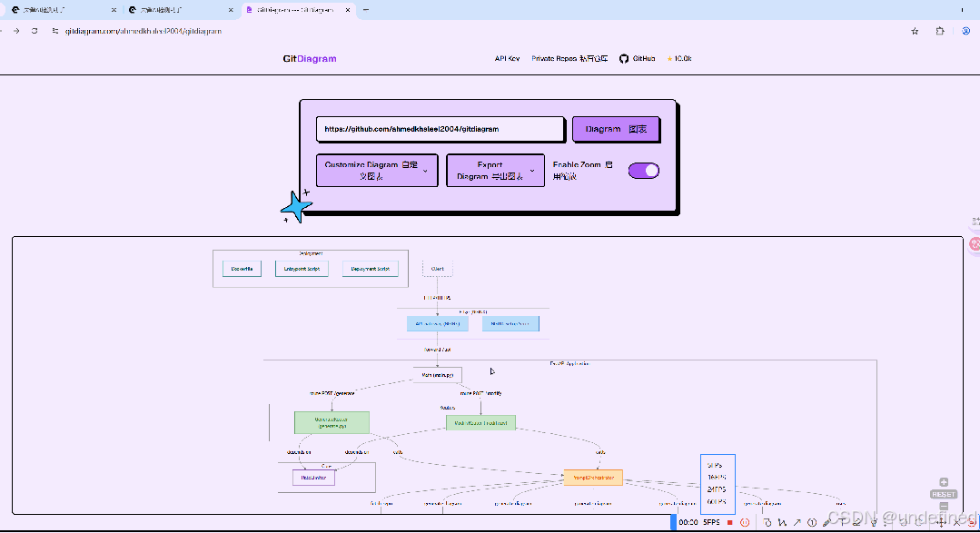Select the polyline annotation tool
980x533 pixels.
click(783, 522)
